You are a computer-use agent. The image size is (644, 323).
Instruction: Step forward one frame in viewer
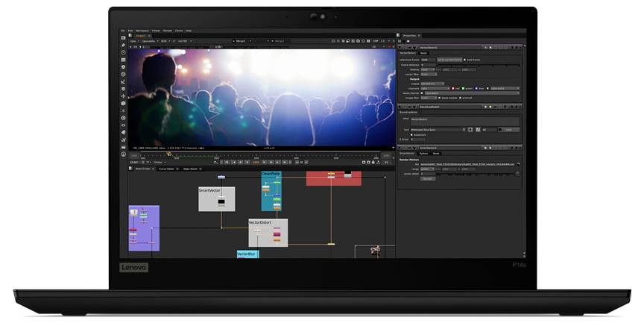point(271,162)
